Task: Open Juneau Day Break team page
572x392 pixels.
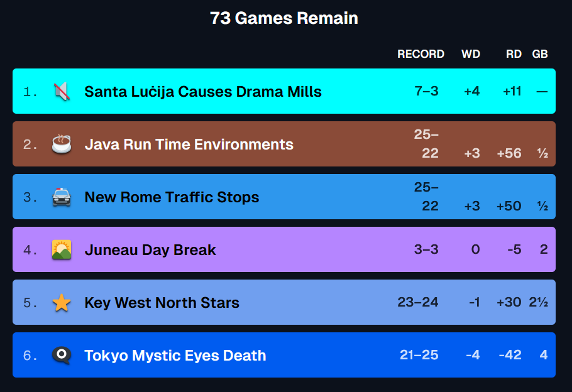Action: coord(150,250)
